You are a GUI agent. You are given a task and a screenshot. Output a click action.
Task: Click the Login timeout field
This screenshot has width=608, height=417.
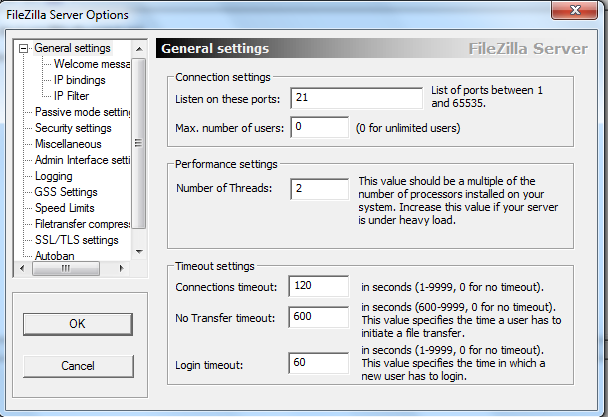319,363
